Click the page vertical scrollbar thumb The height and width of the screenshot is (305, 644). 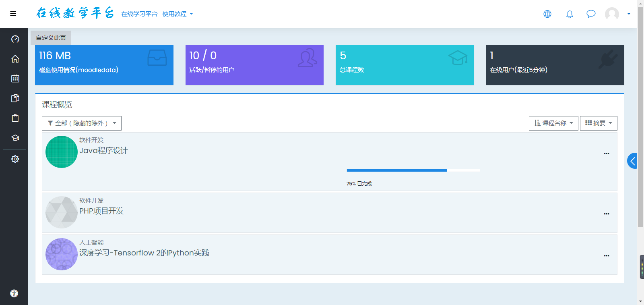pyautogui.click(x=640, y=117)
